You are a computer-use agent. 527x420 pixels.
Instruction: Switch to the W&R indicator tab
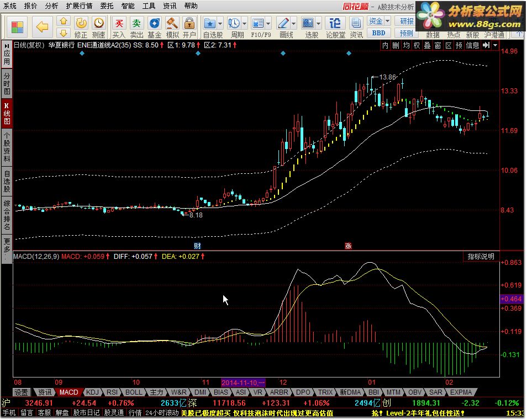[x=179, y=392]
